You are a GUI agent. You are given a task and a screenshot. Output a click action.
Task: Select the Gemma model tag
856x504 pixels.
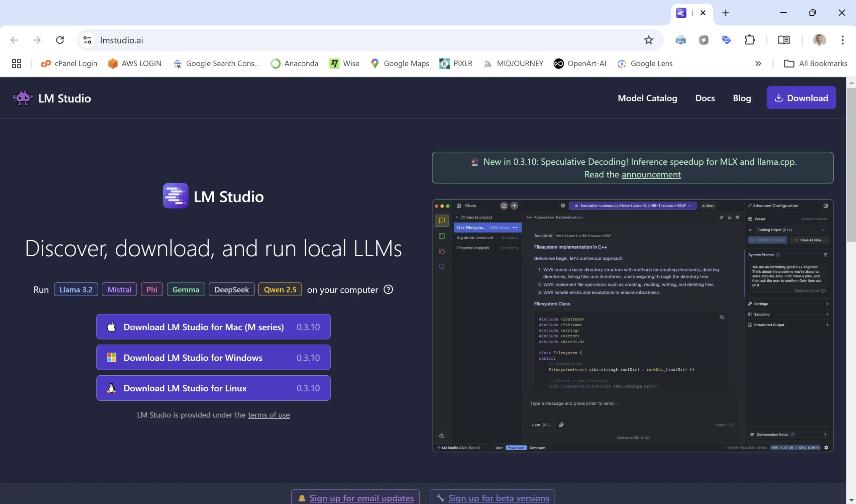[186, 290]
